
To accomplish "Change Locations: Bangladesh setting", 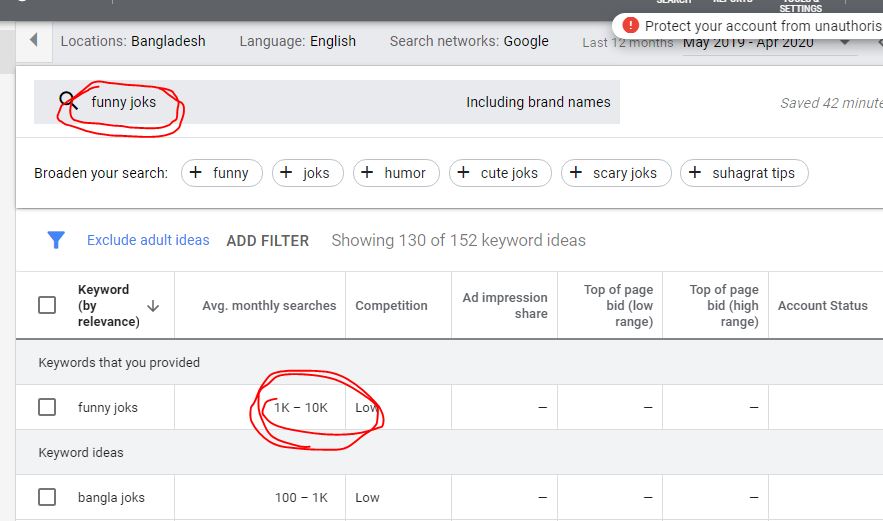I will pos(133,41).
